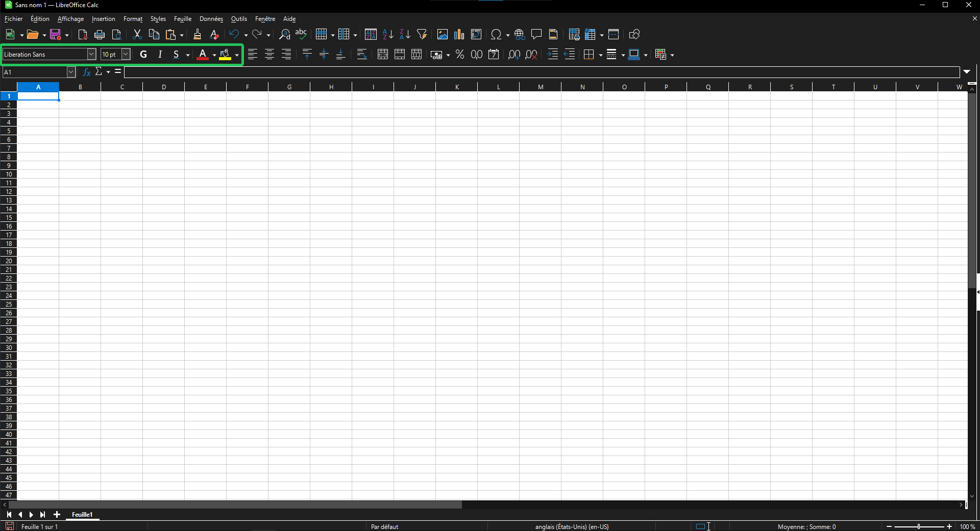Select the AutoFilter funnel icon
The height and width of the screenshot is (531, 980).
tap(422, 34)
